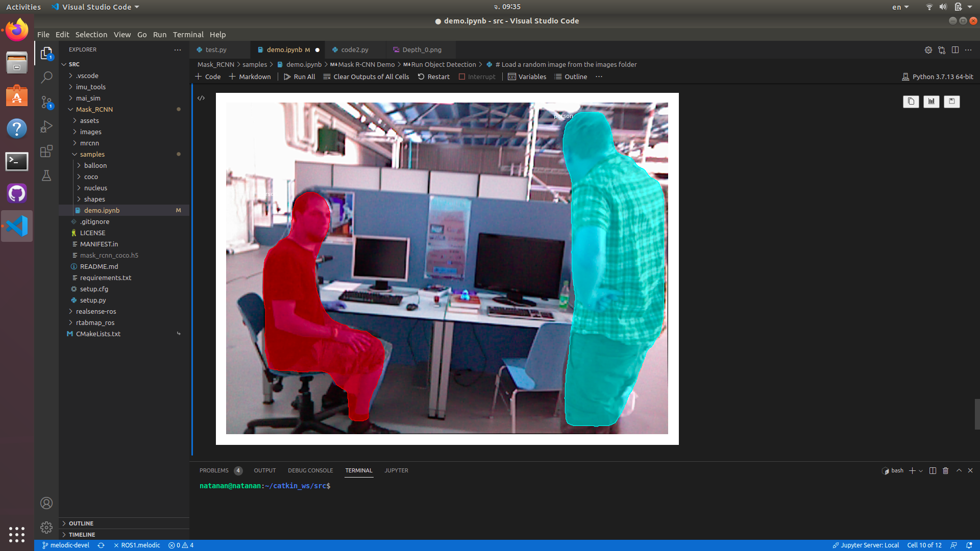Open the Search view in activity bar
Image resolution: width=980 pixels, height=551 pixels.
point(46,78)
